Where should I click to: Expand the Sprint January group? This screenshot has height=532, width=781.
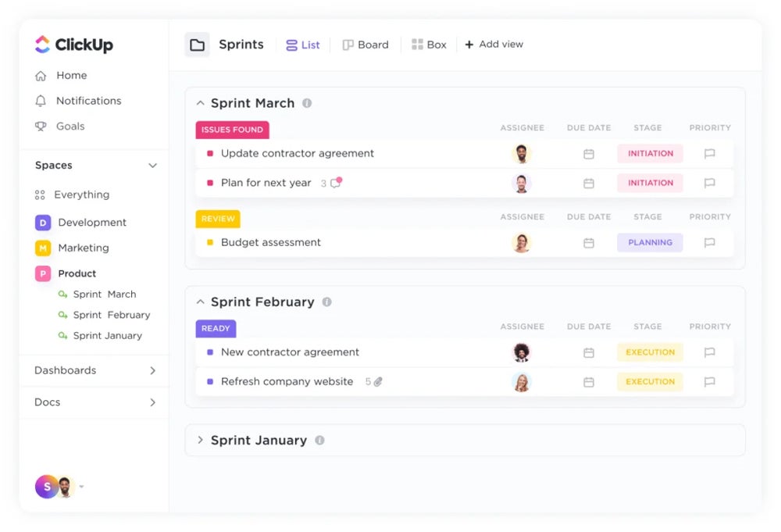pyautogui.click(x=200, y=440)
